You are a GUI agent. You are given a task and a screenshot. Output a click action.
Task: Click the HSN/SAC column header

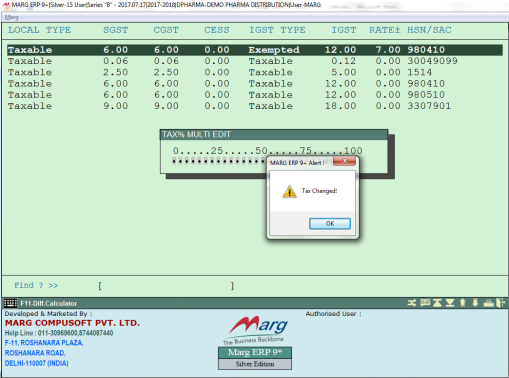[429, 30]
